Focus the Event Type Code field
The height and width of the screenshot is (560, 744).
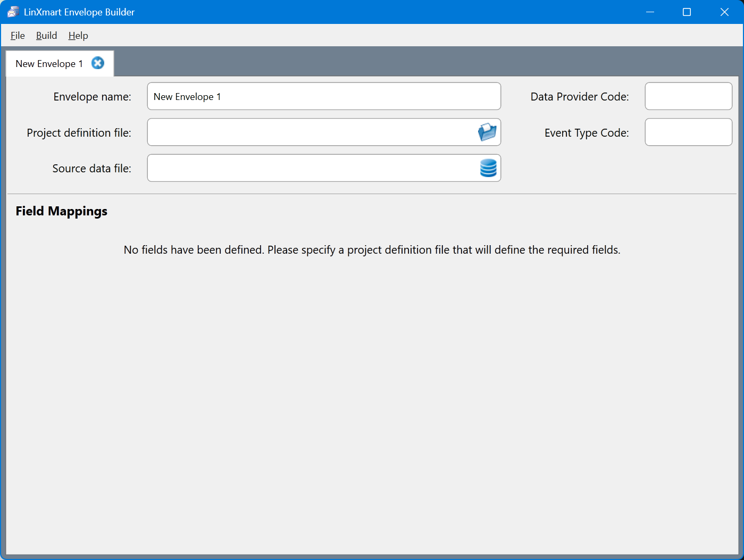point(689,132)
